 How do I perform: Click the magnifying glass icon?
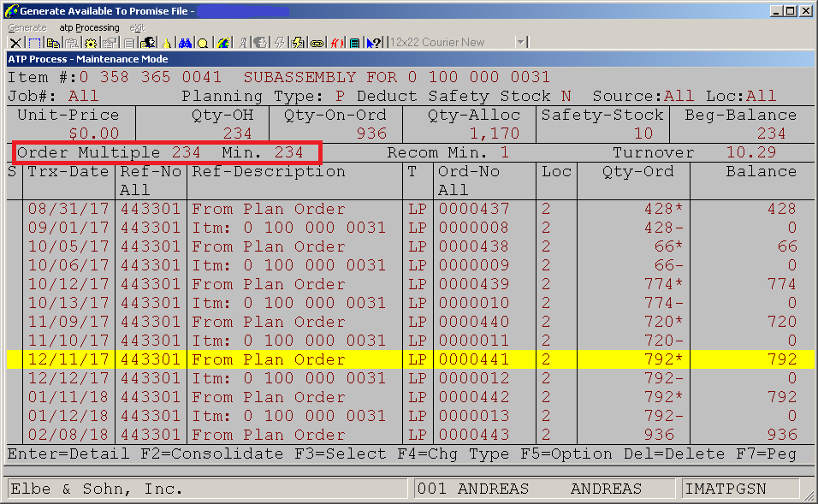click(203, 44)
